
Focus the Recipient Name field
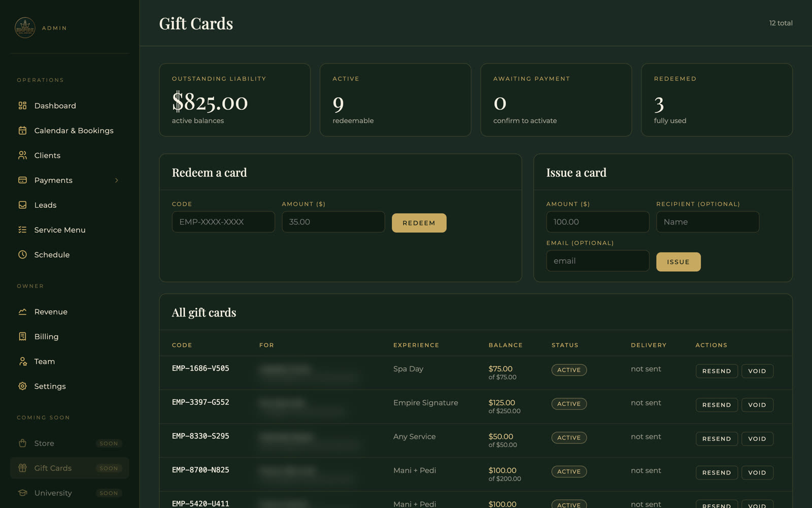pyautogui.click(x=708, y=222)
